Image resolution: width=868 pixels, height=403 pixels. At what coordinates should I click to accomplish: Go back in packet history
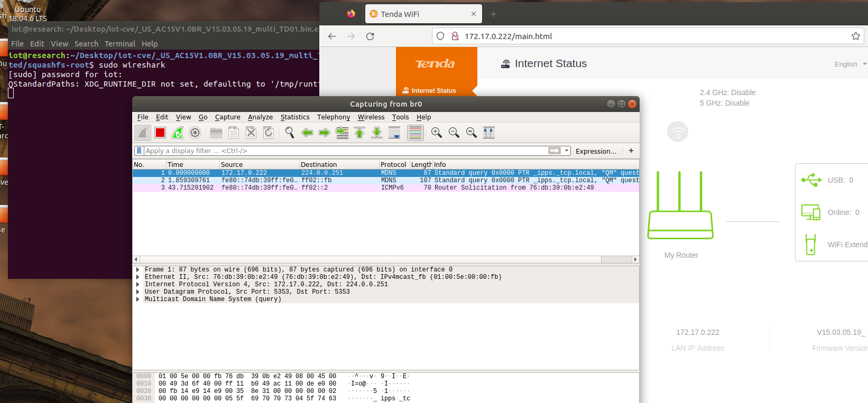[x=307, y=133]
